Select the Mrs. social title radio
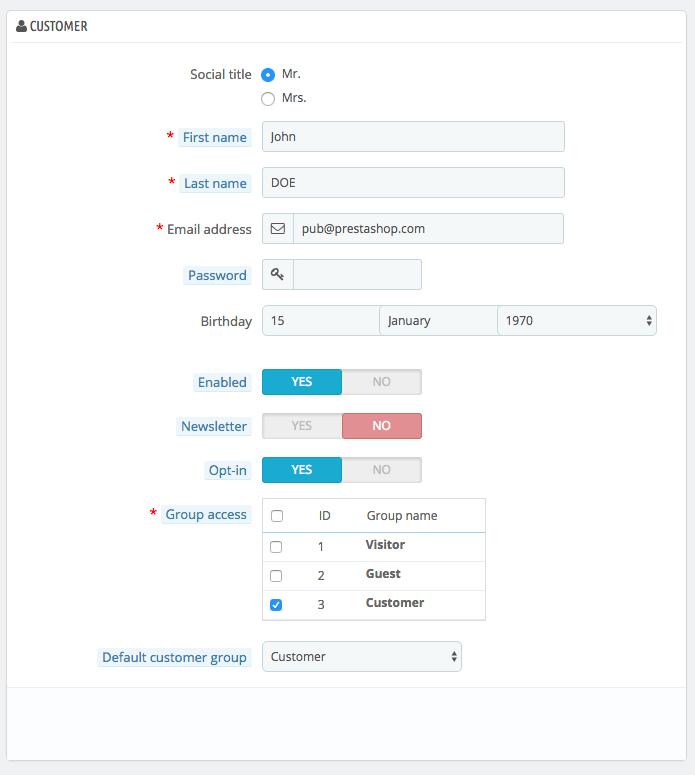Screen dimensions: 695x775 [268, 99]
